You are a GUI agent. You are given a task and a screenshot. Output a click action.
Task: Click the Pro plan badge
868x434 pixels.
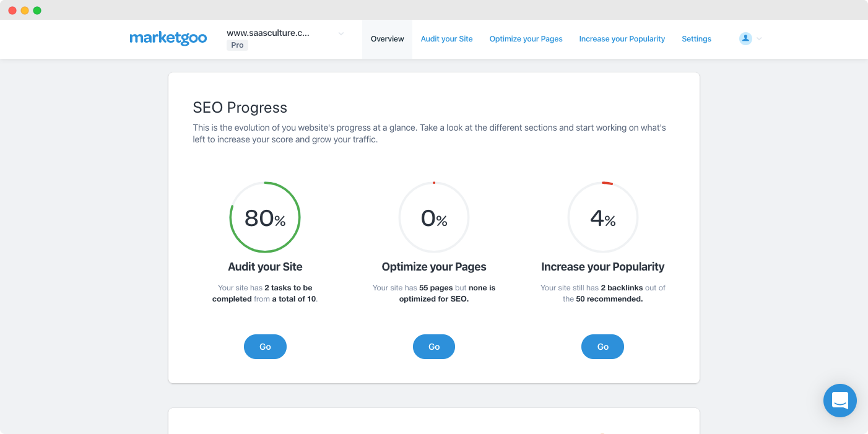pos(237,45)
